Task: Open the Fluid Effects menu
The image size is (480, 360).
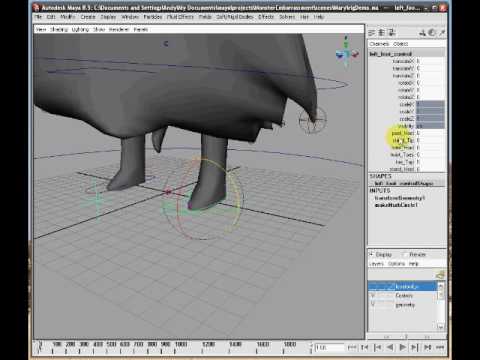Action: click(180, 17)
